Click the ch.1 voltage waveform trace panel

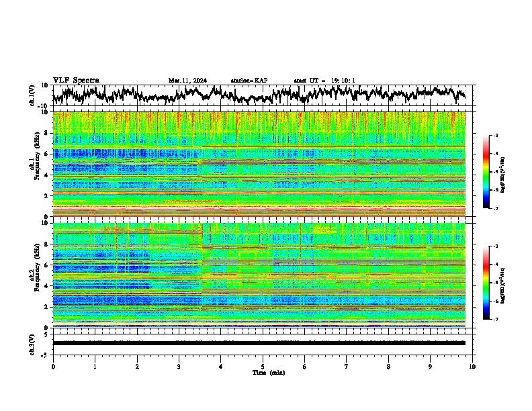263,95
